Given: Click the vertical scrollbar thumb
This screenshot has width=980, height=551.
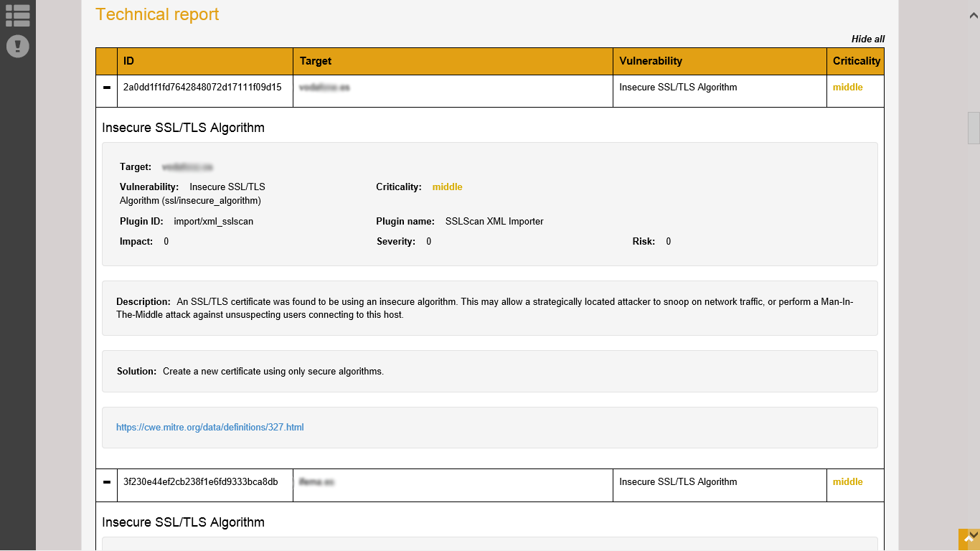Looking at the screenshot, I should 974,128.
